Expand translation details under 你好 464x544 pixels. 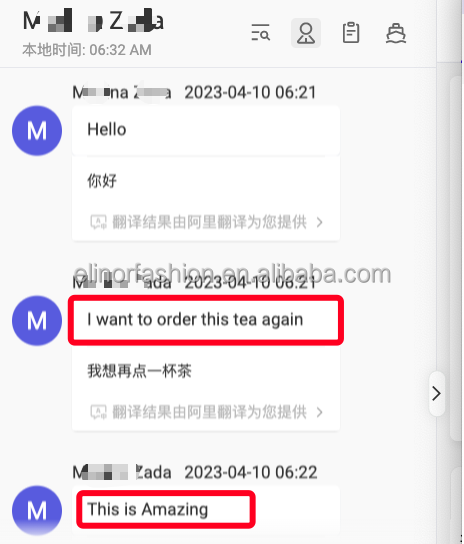click(320, 222)
